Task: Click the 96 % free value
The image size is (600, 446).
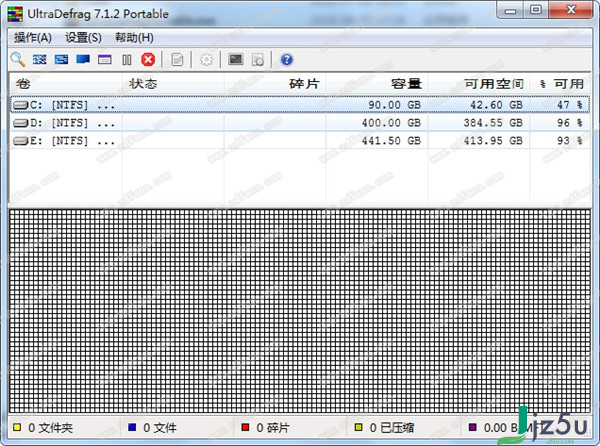Action: (x=570, y=123)
